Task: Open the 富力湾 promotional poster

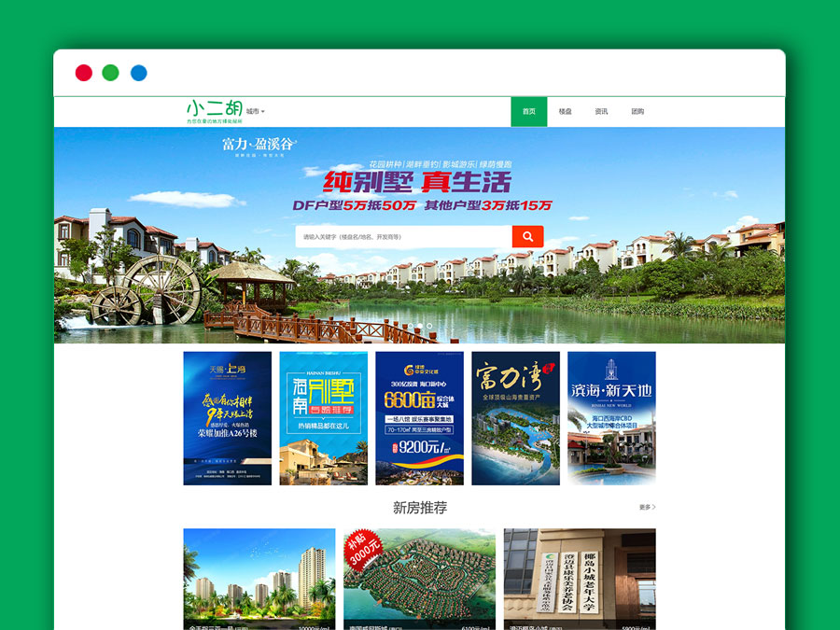Action: 516,418
